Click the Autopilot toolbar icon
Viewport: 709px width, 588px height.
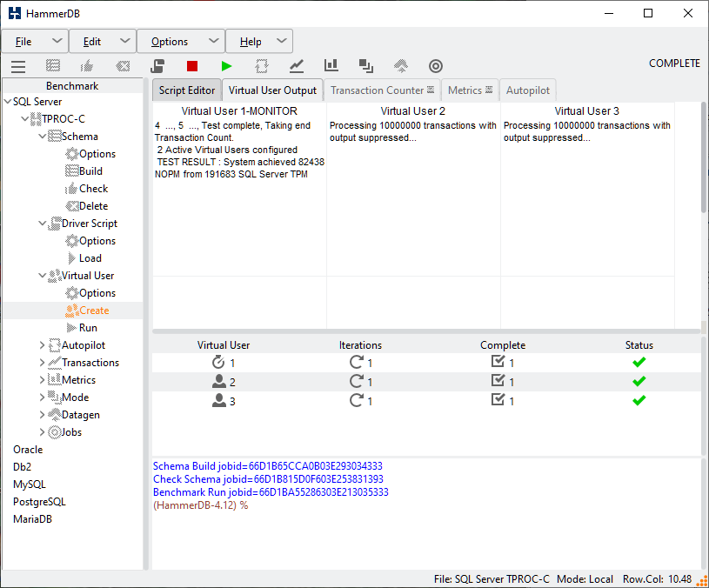261,66
